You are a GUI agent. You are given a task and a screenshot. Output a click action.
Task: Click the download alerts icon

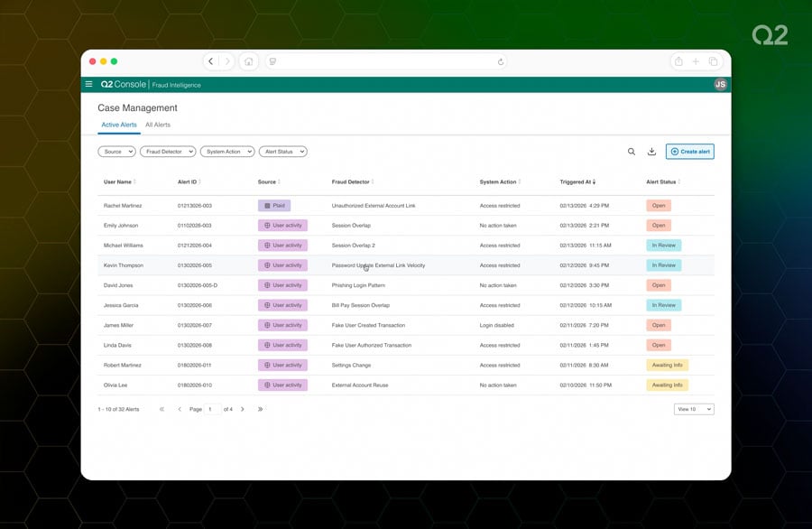pos(651,152)
